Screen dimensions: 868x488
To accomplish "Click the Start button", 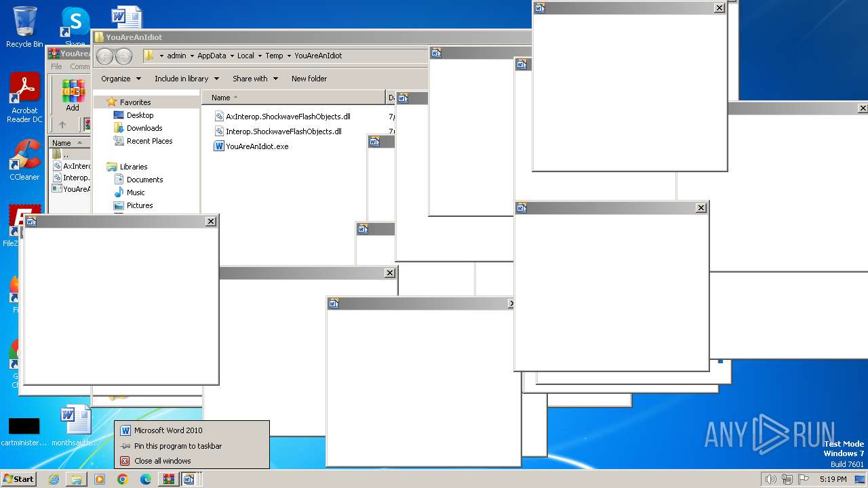I will tap(18, 479).
